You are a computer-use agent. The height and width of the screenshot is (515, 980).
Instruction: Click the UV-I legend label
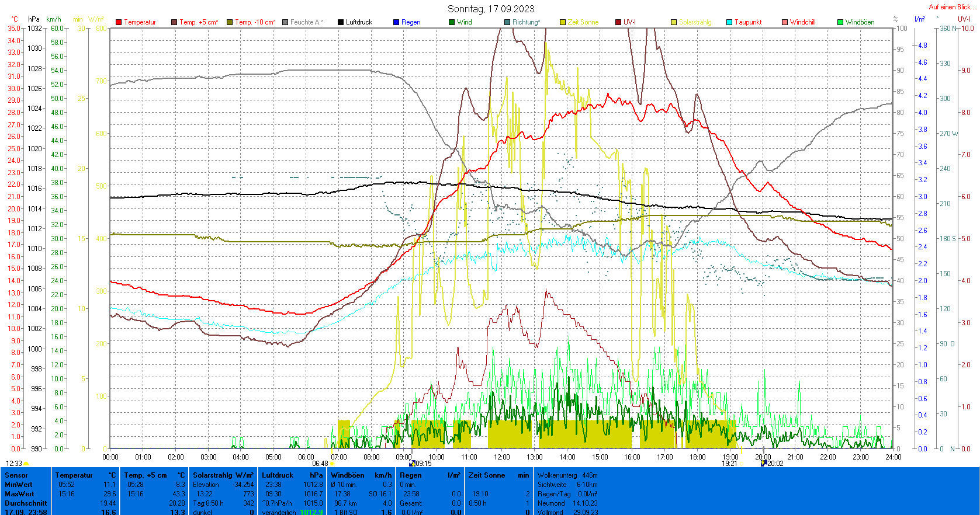click(x=629, y=22)
